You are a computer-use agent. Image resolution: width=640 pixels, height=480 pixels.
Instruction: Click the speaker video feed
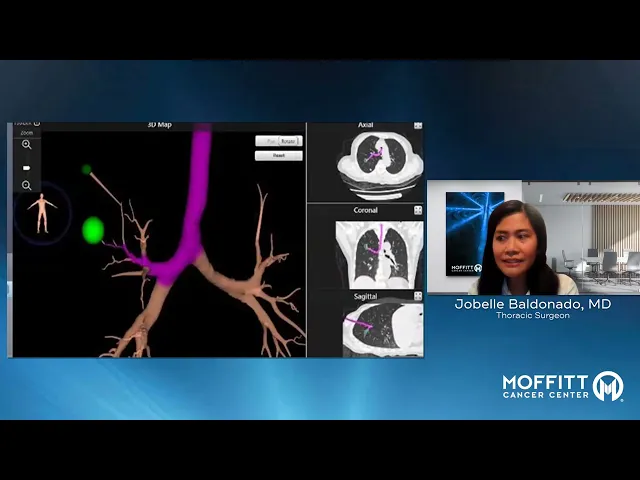tap(533, 237)
